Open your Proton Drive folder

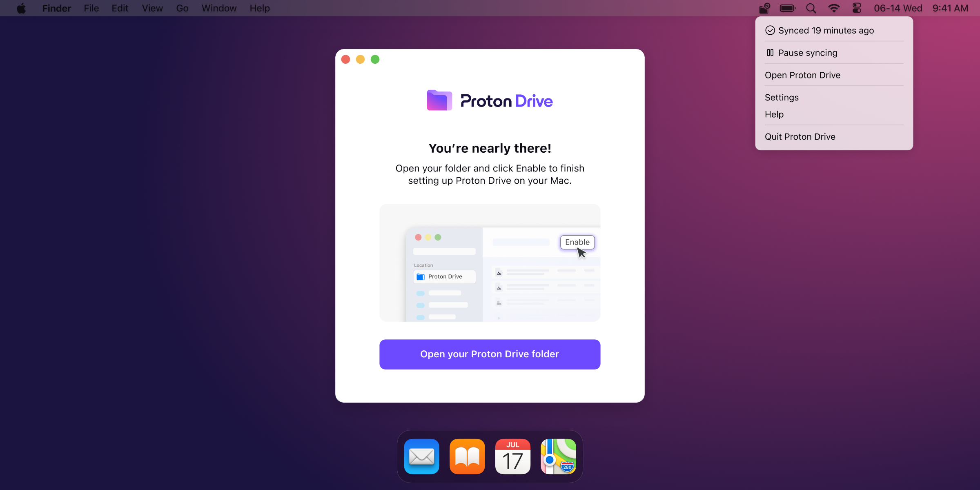(490, 354)
